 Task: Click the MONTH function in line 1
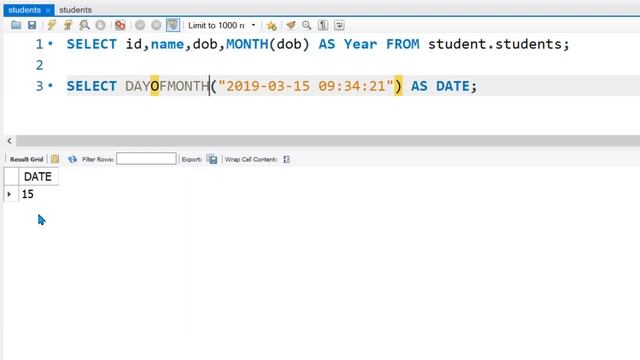[247, 44]
